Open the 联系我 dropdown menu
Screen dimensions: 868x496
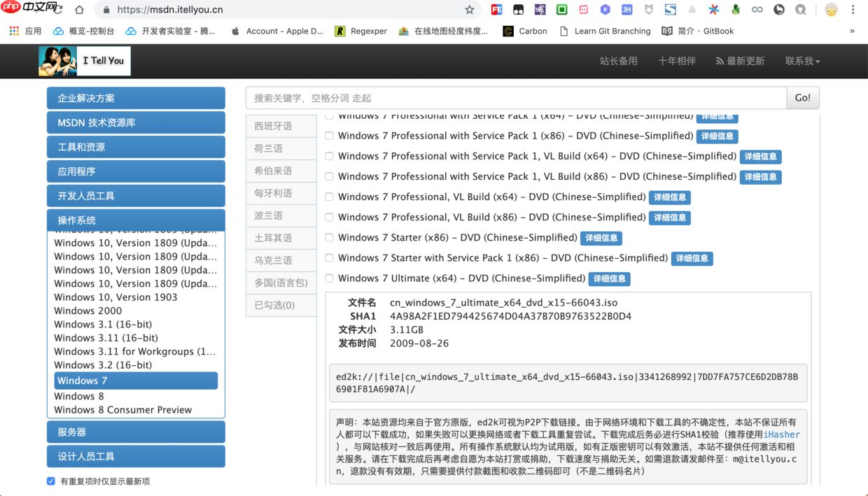point(802,61)
